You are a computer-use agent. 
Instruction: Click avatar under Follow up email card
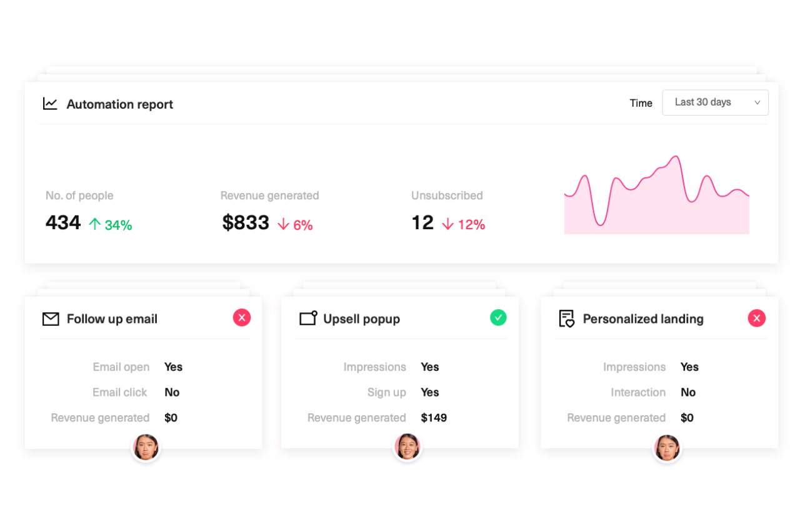(146, 448)
